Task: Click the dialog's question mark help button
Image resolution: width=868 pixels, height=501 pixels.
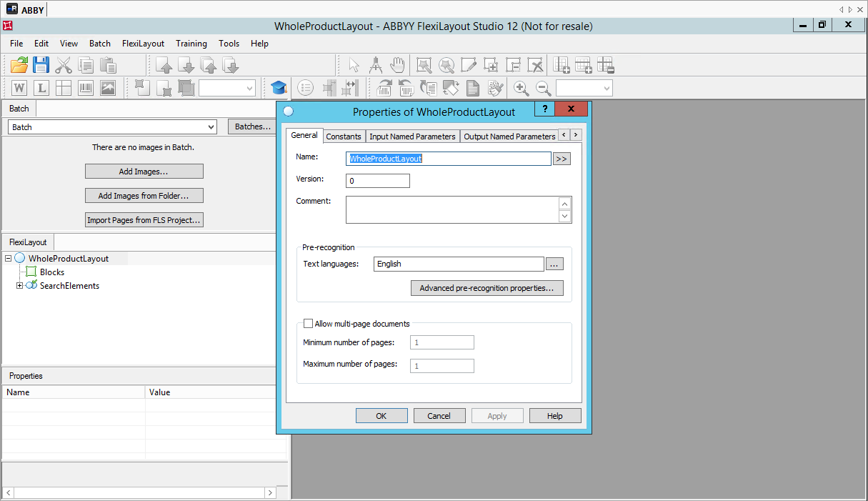Action: (x=544, y=109)
